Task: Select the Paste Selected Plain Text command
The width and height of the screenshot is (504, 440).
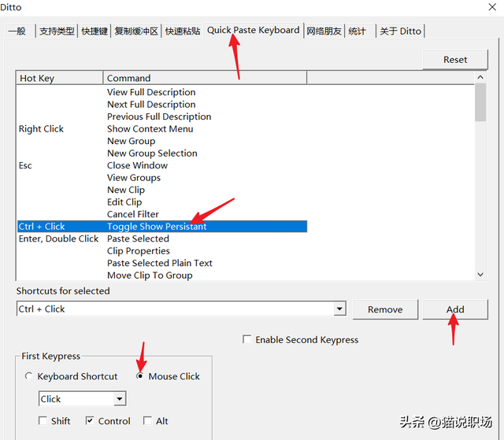Action: pyautogui.click(x=159, y=263)
